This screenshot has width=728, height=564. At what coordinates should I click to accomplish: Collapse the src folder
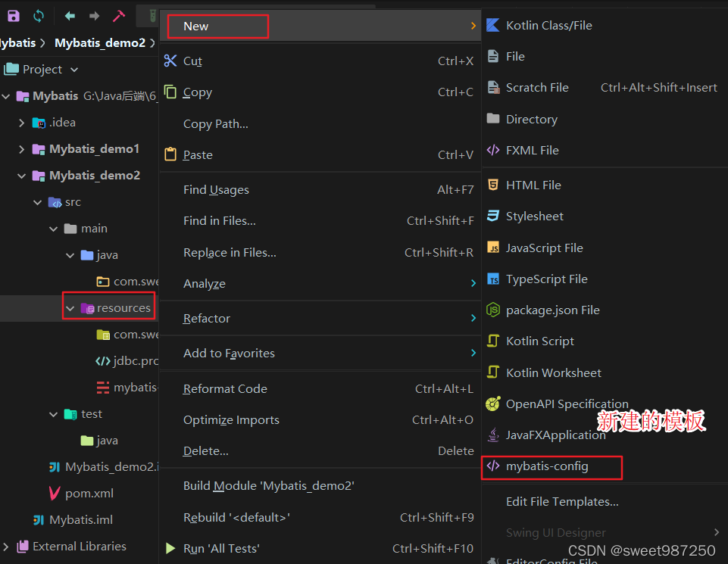[x=38, y=202]
